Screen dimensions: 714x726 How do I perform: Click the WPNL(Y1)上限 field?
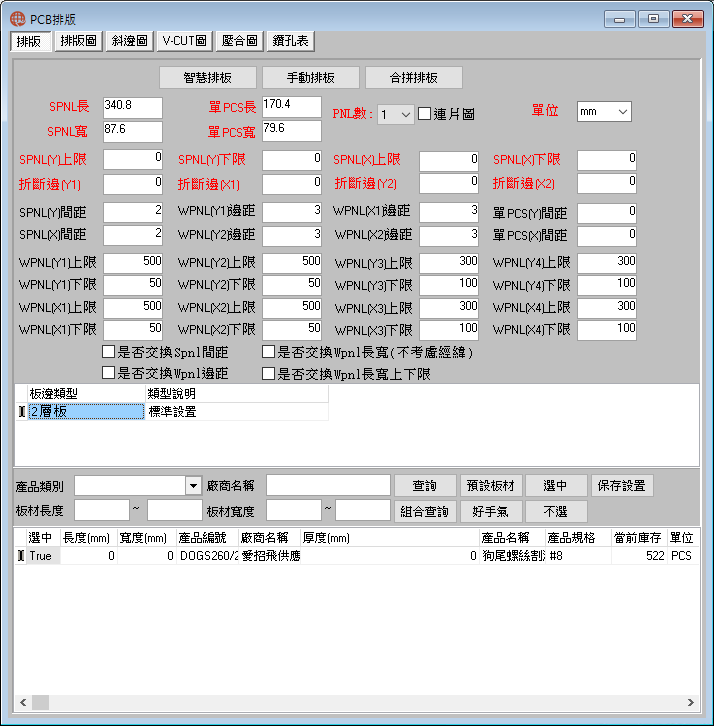pos(133,263)
